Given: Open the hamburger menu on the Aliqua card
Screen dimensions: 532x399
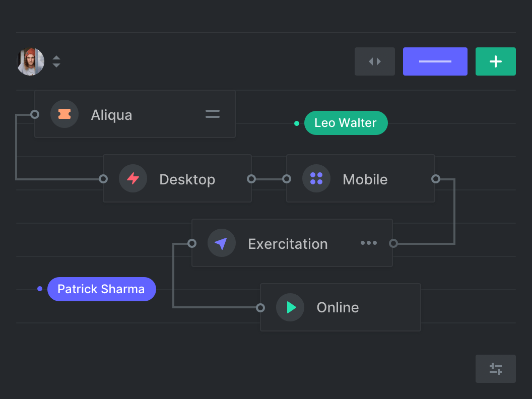Looking at the screenshot, I should tap(212, 114).
